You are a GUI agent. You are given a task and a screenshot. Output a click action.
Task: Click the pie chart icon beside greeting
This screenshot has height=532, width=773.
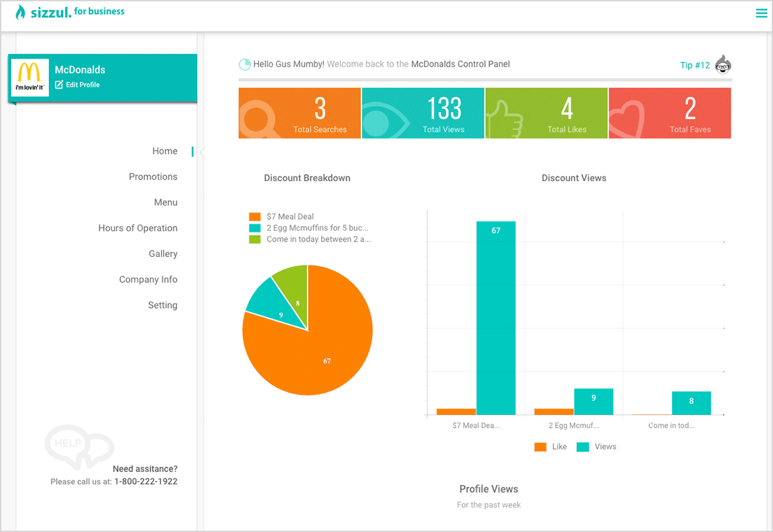click(x=245, y=64)
